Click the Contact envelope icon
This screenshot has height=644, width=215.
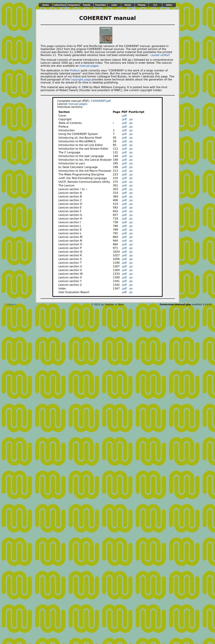point(5,304)
